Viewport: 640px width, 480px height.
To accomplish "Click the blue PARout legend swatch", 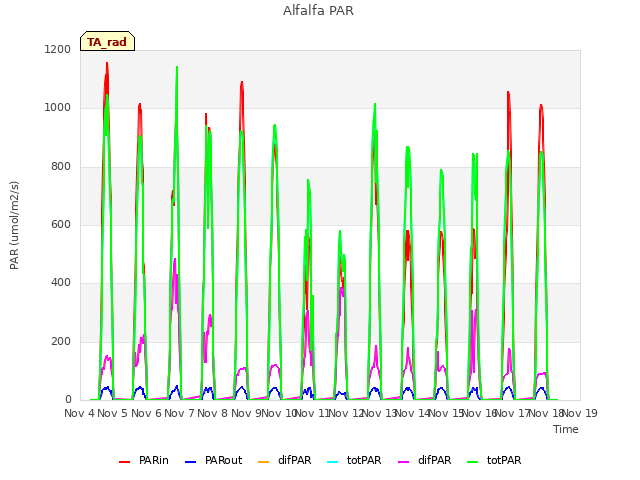I will pos(191,462).
